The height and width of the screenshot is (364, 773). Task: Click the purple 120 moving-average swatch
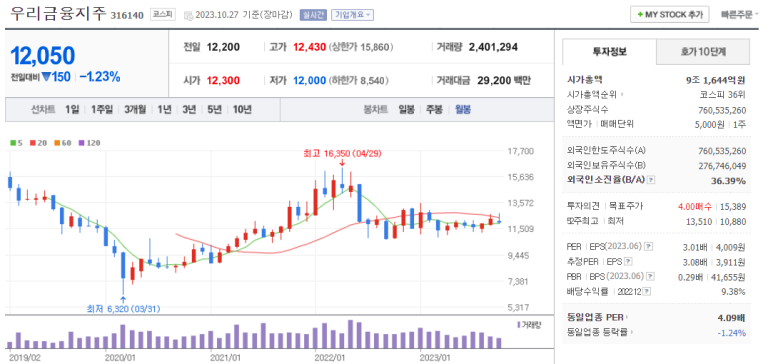click(82, 144)
